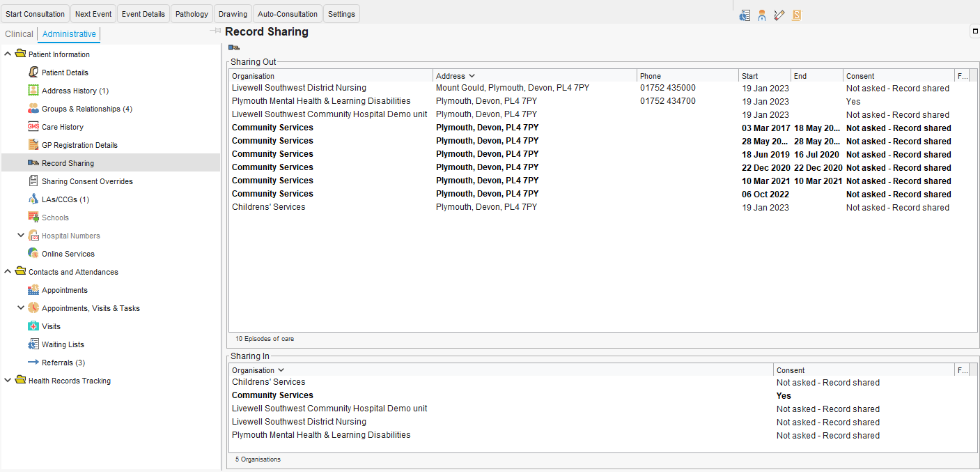The height and width of the screenshot is (472, 980).
Task: Collapse the Contacts and Attendances node
Action: pos(8,272)
